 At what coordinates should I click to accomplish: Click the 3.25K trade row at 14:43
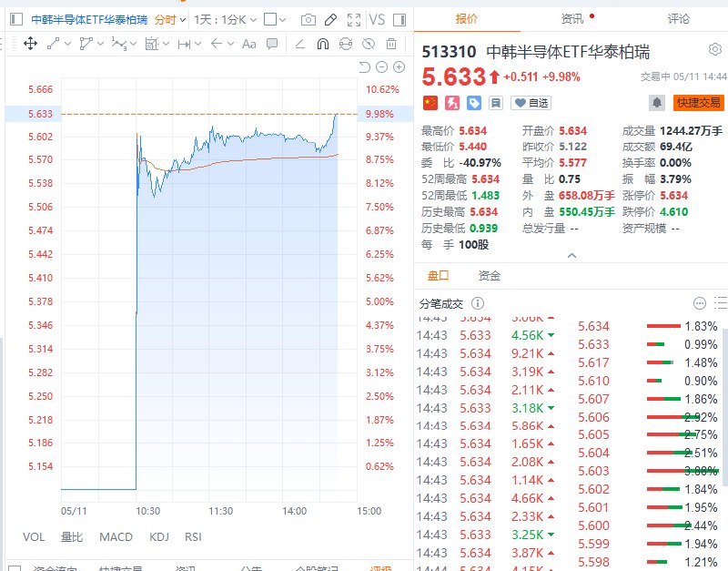point(486,535)
